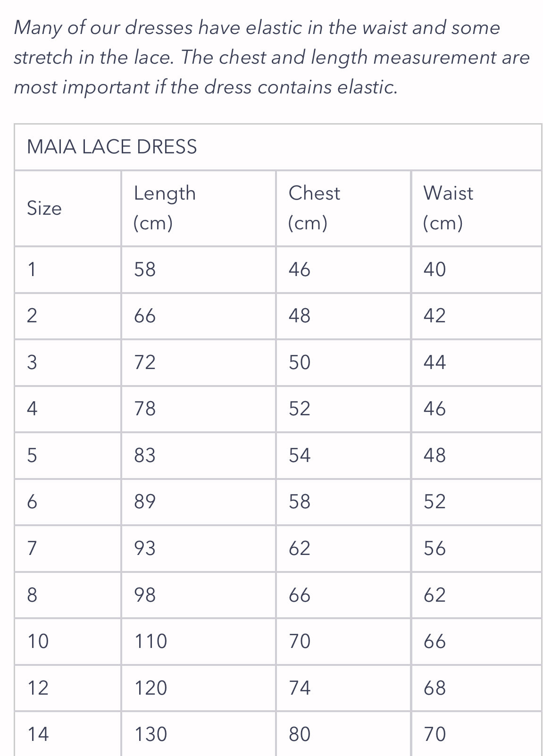Click waist value 56 in size 7 row
Screen dimensions: 543x756
[434, 548]
